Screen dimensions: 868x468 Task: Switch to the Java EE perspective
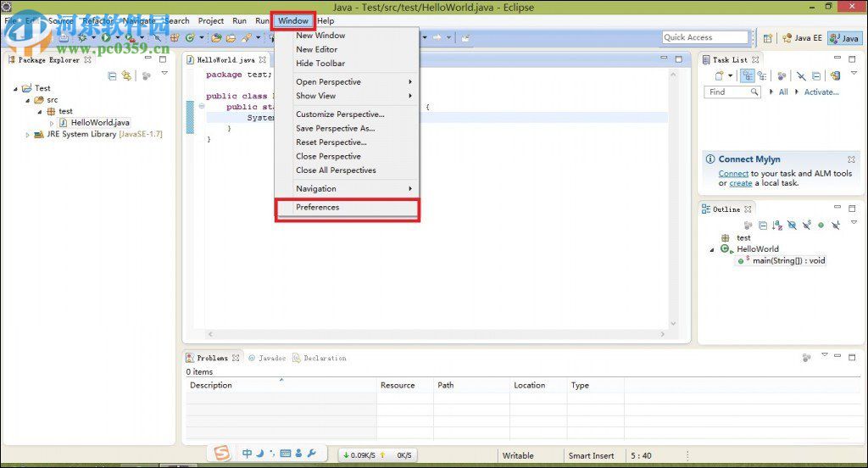point(802,38)
